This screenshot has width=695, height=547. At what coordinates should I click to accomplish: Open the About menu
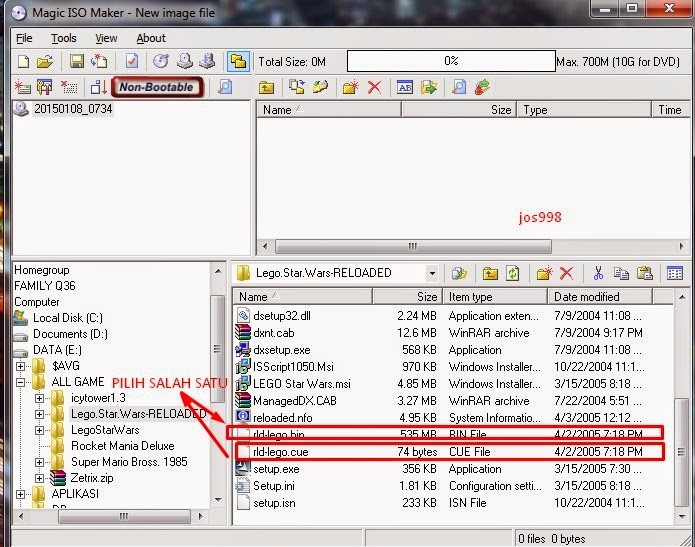[151, 39]
